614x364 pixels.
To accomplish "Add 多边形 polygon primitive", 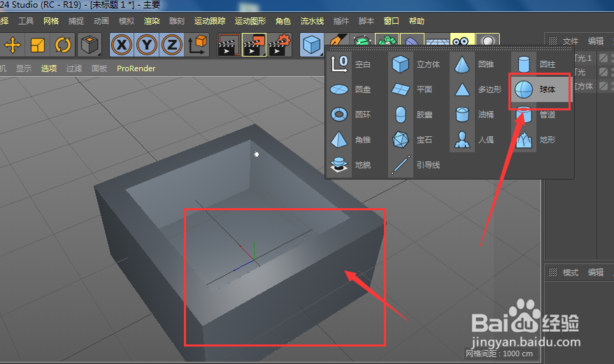I will (x=478, y=89).
